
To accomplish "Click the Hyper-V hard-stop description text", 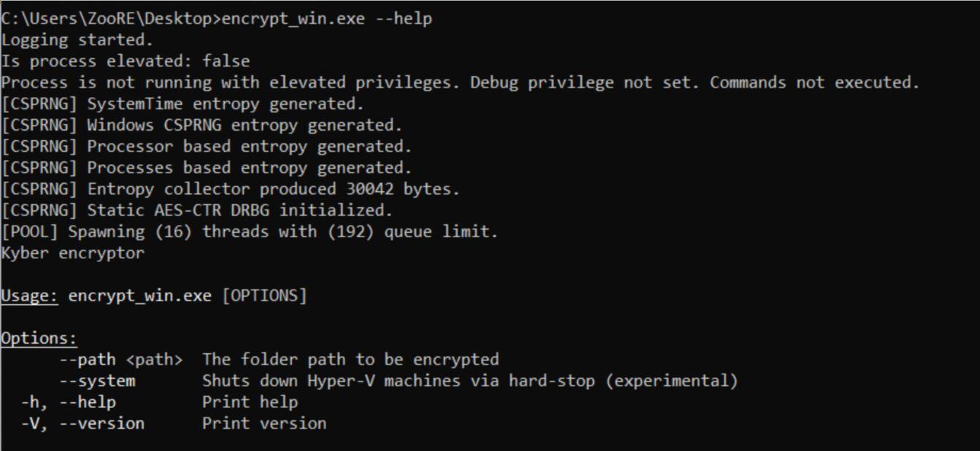I will tap(470, 381).
